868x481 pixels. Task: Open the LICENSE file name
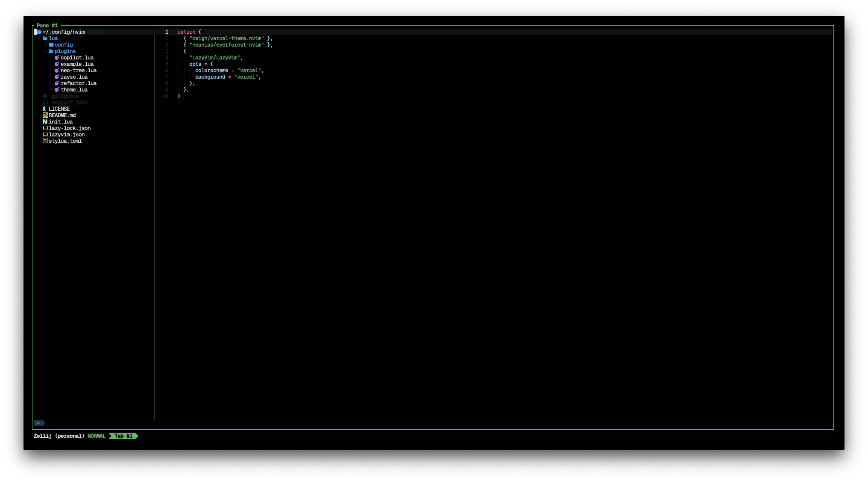[59, 109]
